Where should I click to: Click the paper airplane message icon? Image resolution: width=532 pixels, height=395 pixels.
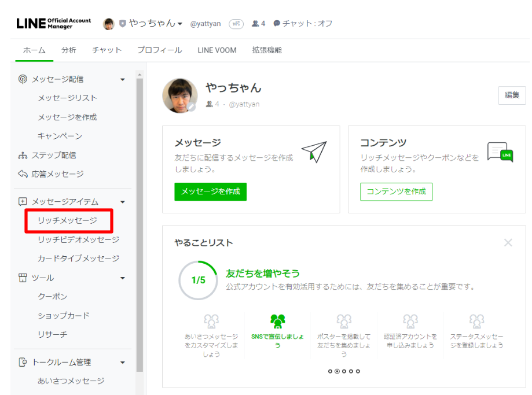(314, 151)
